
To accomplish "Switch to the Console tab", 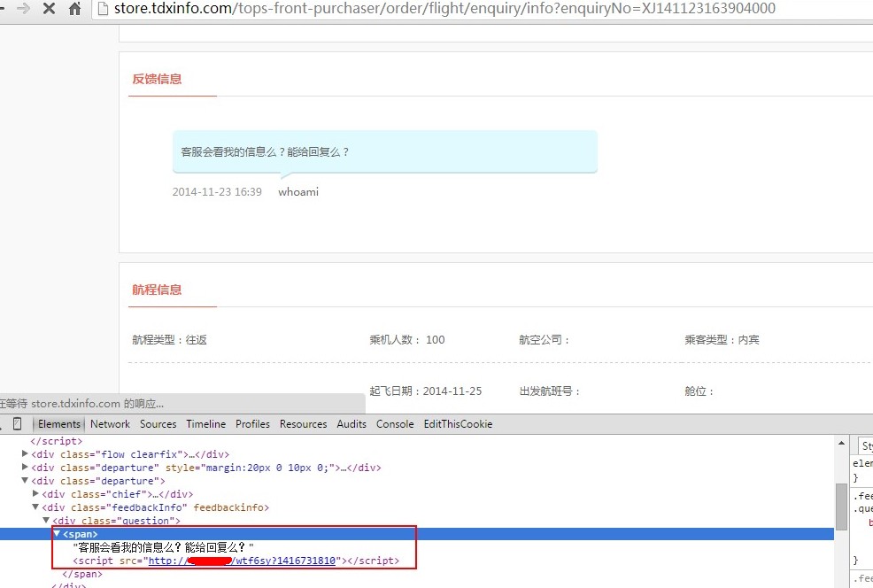I will click(395, 424).
